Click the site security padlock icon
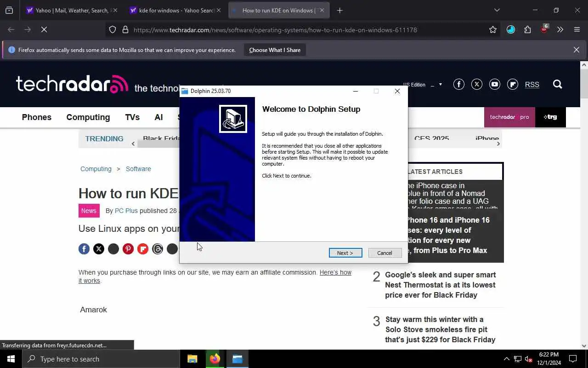This screenshot has height=368, width=588. (125, 29)
